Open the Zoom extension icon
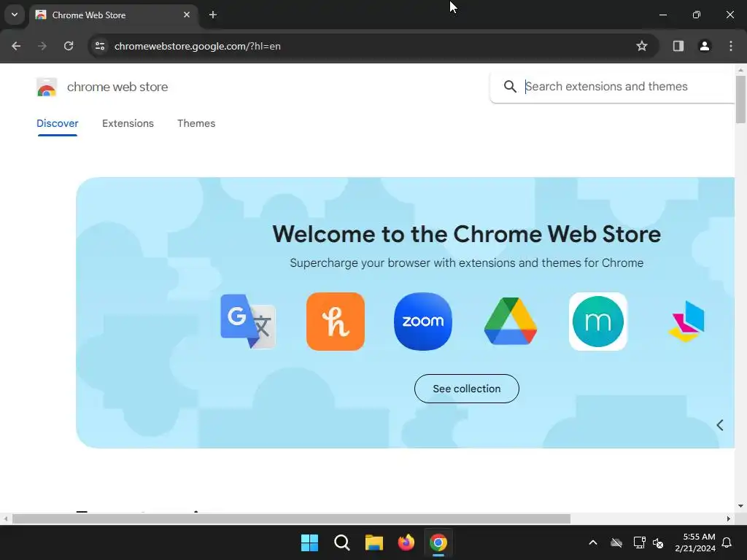This screenshot has height=560, width=747. [x=423, y=322]
